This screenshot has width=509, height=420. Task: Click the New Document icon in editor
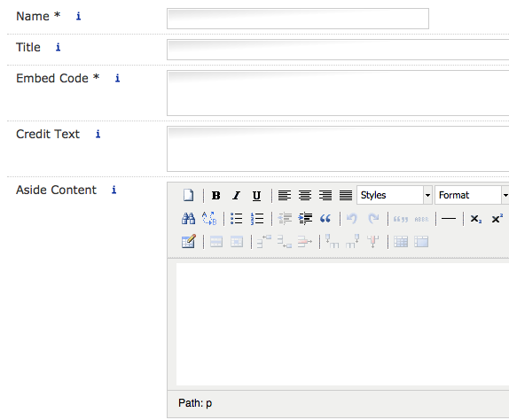188,195
